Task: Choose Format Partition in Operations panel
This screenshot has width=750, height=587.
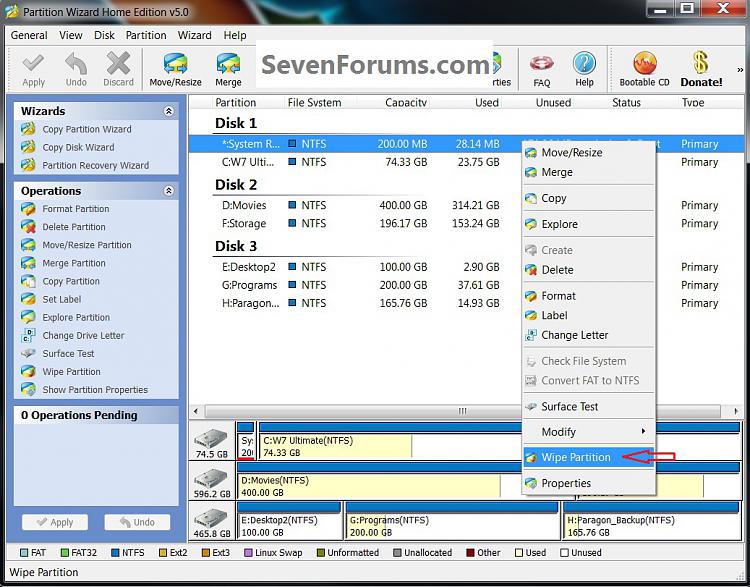Action: 76,209
